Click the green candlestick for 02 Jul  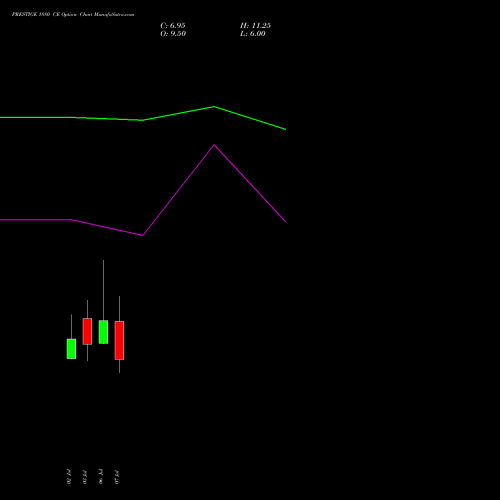tap(71, 349)
